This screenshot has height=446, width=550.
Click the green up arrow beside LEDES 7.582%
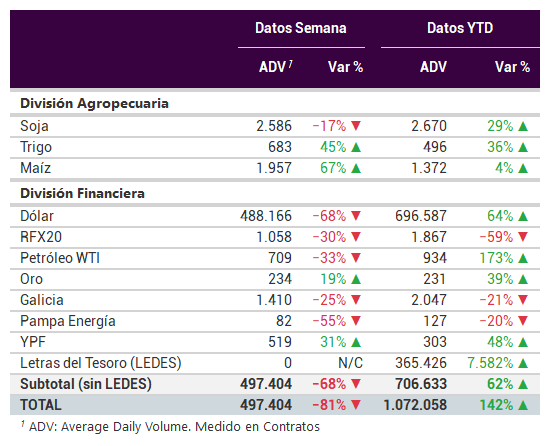[x=523, y=363]
